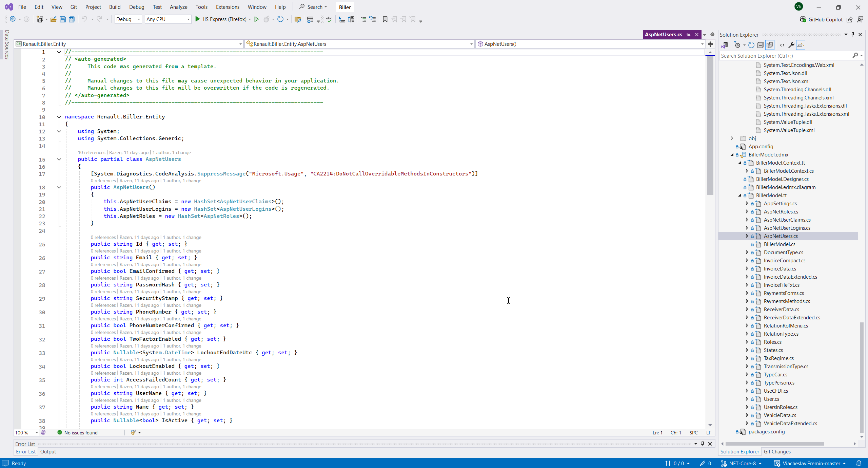Toggle the pin on the AspNetUsers.cs tab

pyautogui.click(x=689, y=35)
